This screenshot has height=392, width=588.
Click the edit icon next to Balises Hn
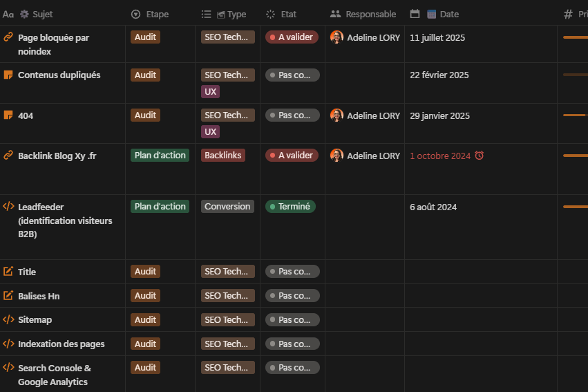[8, 296]
